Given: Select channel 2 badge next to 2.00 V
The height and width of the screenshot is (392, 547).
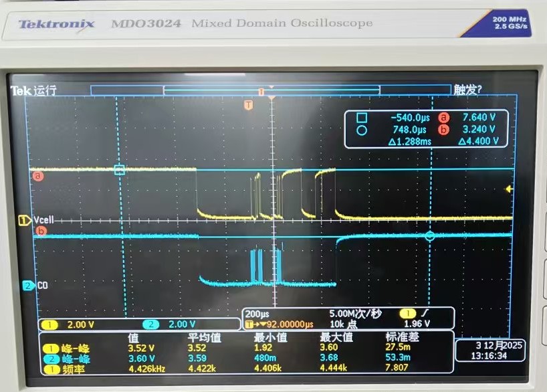Looking at the screenshot, I should (x=150, y=324).
